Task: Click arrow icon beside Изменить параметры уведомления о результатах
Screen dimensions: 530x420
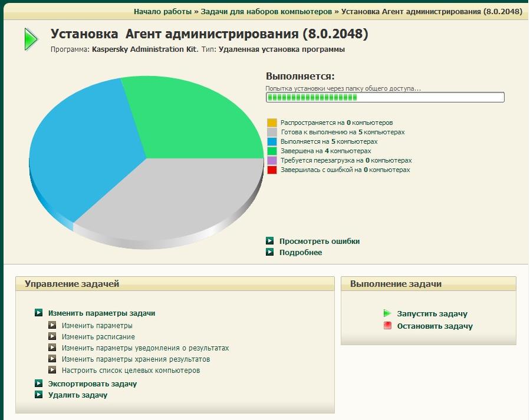Action: (x=52, y=348)
